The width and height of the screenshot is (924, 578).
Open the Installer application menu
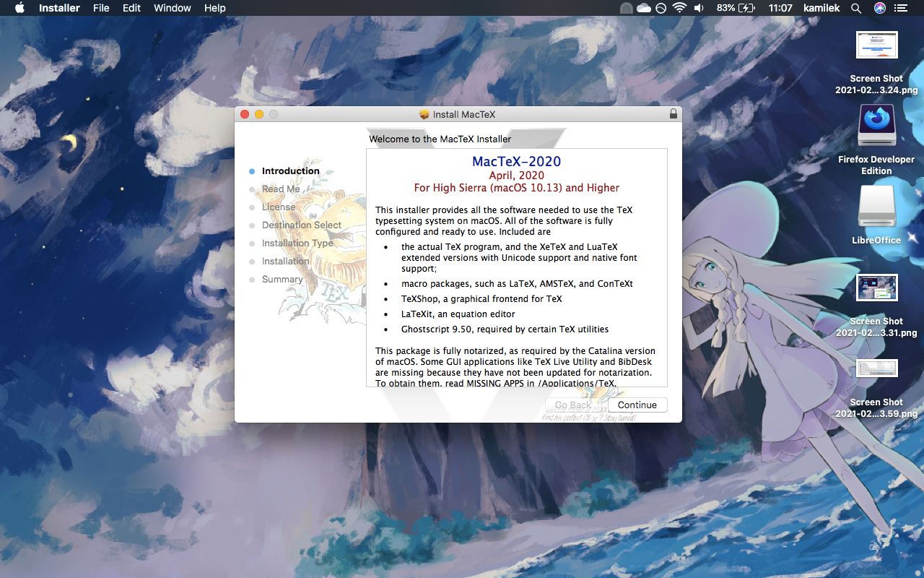(x=59, y=8)
